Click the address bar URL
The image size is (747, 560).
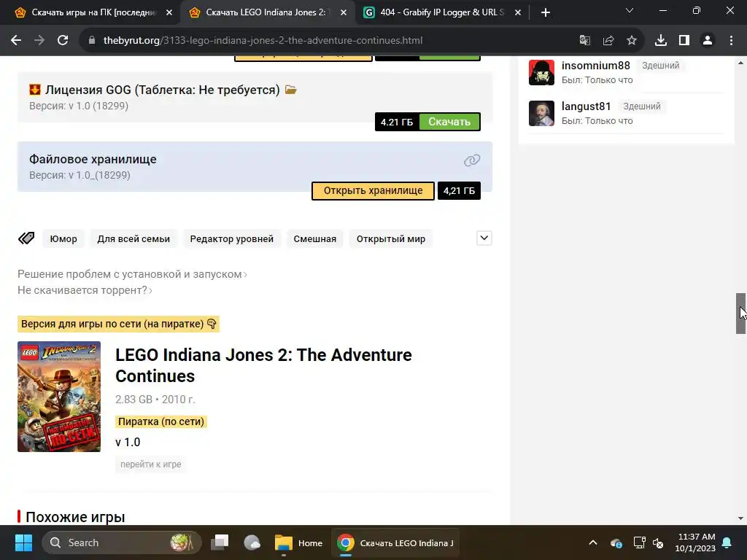coord(263,41)
